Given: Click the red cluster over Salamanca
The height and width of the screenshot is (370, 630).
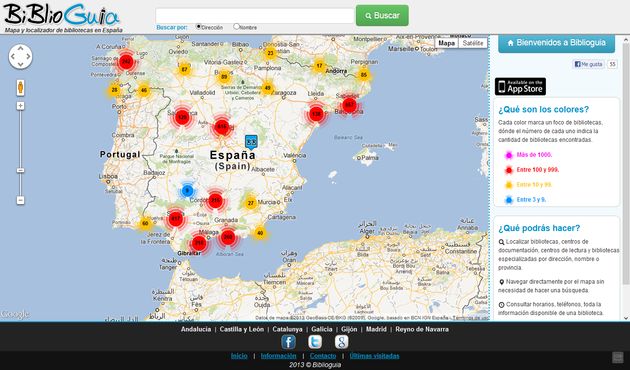Looking at the screenshot, I should point(182,117).
